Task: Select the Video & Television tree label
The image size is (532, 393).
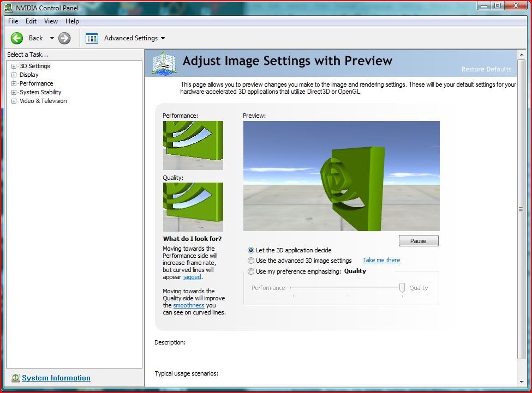Action: pos(43,101)
